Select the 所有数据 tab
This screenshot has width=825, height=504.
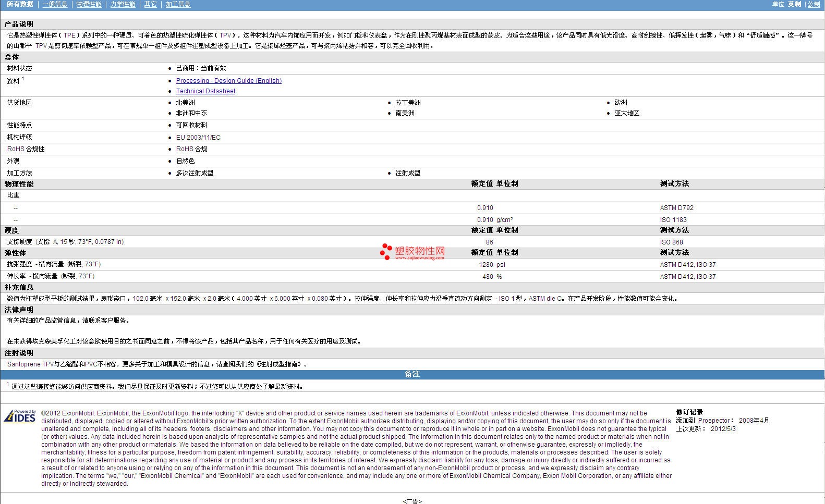click(x=20, y=4)
